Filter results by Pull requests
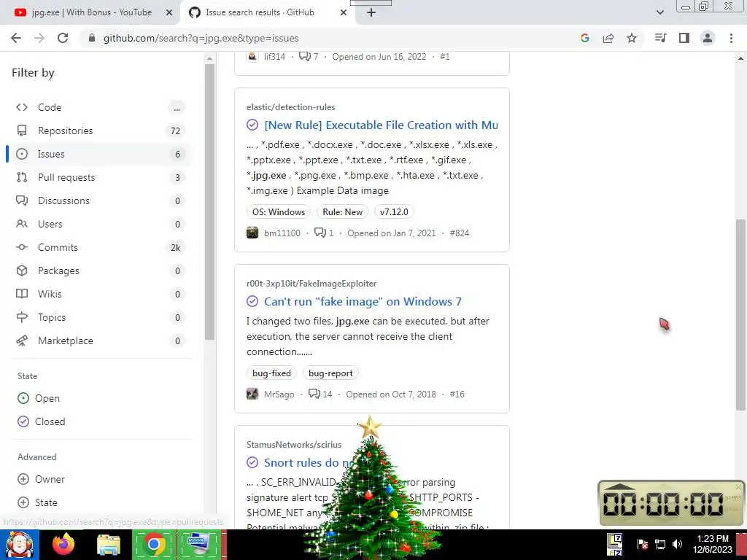 point(99,177)
